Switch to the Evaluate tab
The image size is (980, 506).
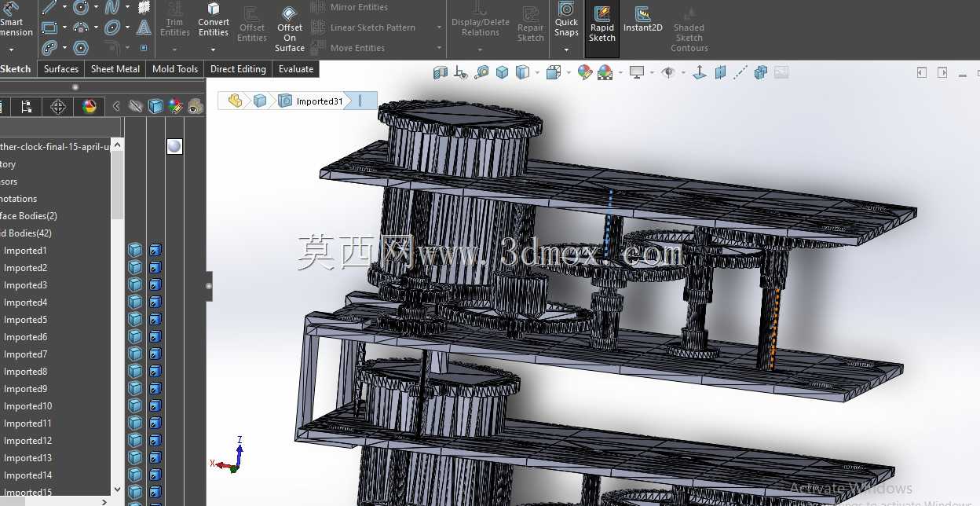click(296, 69)
